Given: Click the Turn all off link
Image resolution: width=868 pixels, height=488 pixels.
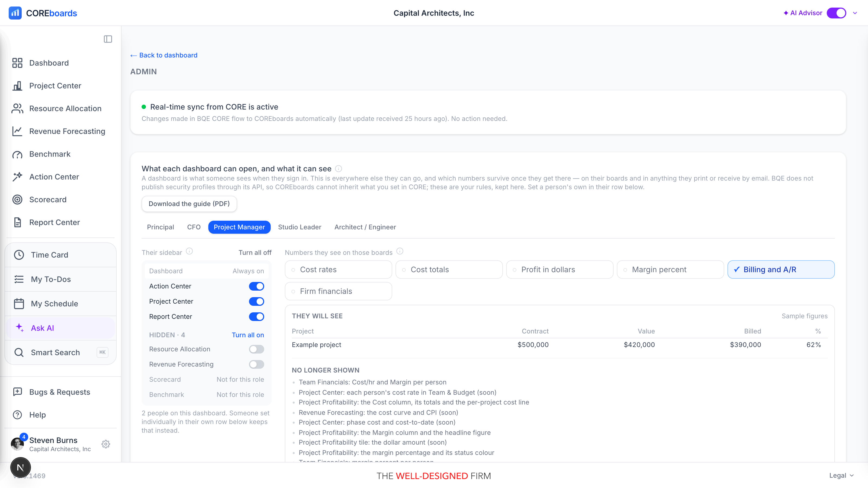Looking at the screenshot, I should coord(255,253).
